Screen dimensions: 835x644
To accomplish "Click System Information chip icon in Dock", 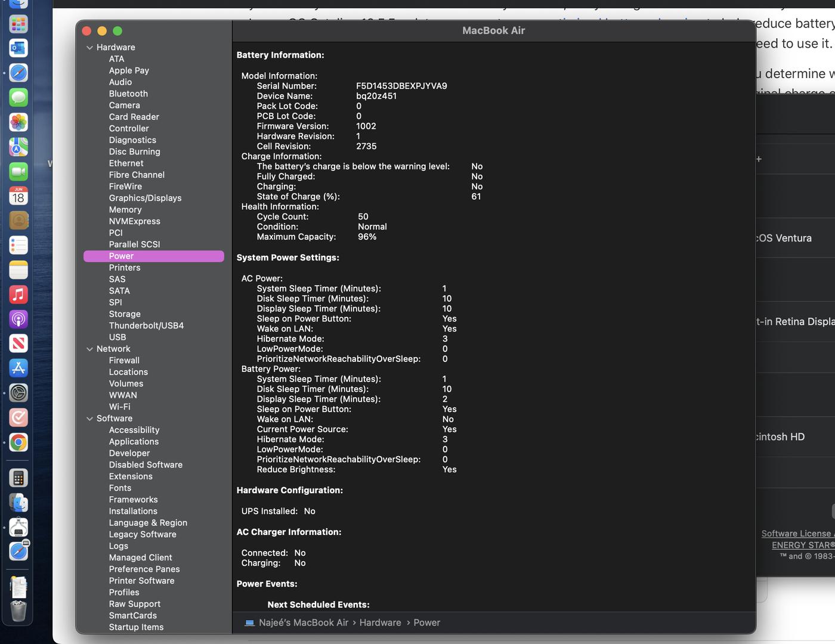I will [18, 528].
